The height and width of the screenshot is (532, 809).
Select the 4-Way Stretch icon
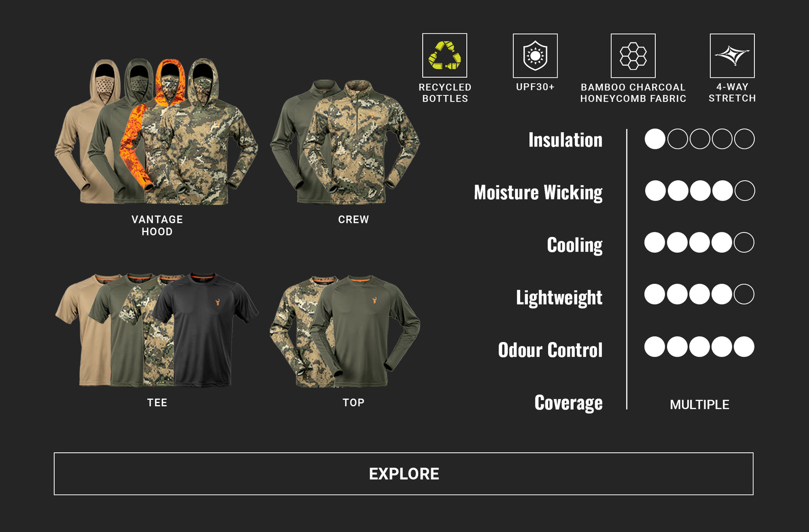point(732,56)
